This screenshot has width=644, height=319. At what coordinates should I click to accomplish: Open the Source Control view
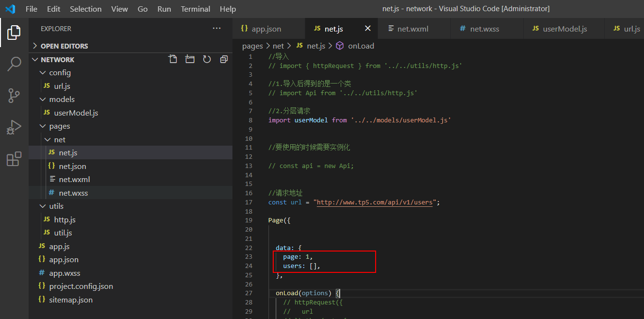(x=14, y=96)
